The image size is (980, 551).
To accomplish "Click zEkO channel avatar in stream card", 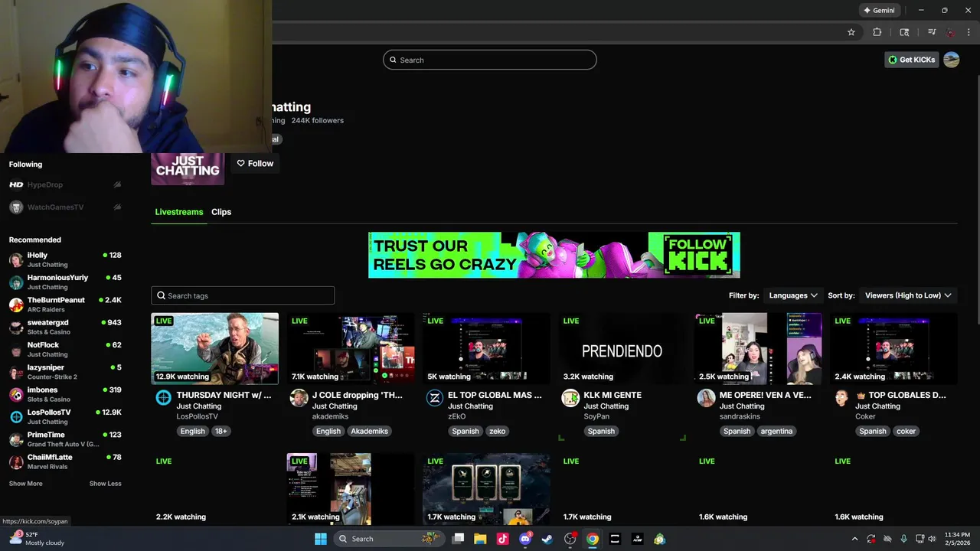I will (x=434, y=397).
